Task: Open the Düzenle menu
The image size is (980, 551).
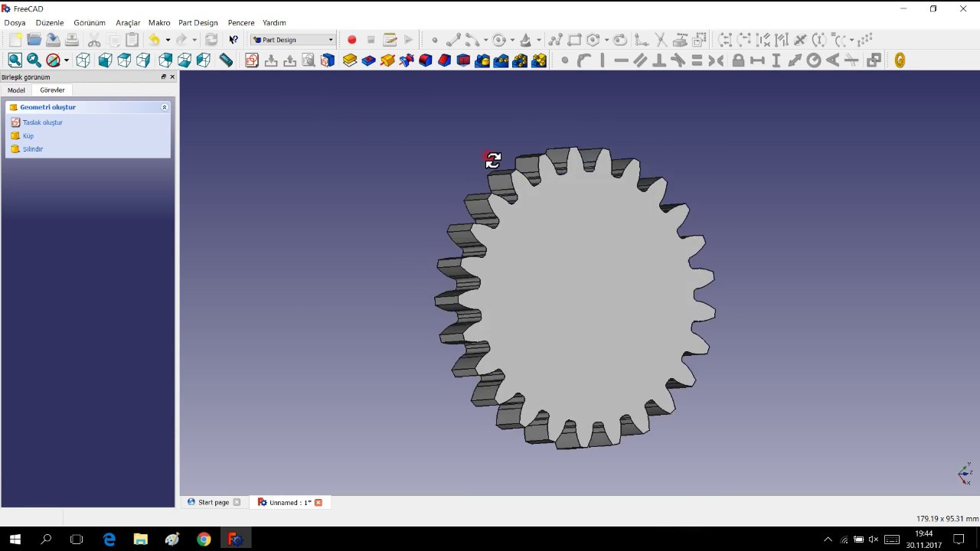Action: [50, 23]
